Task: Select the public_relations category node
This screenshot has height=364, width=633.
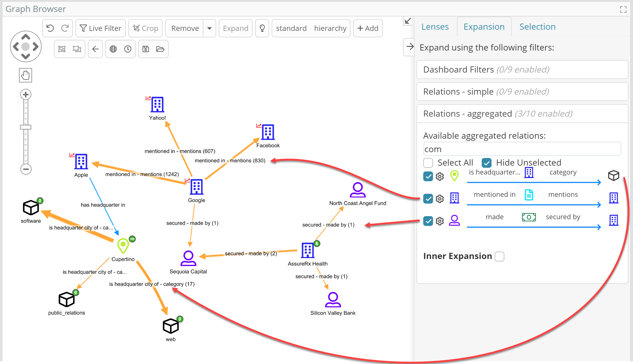Action: coord(66,299)
